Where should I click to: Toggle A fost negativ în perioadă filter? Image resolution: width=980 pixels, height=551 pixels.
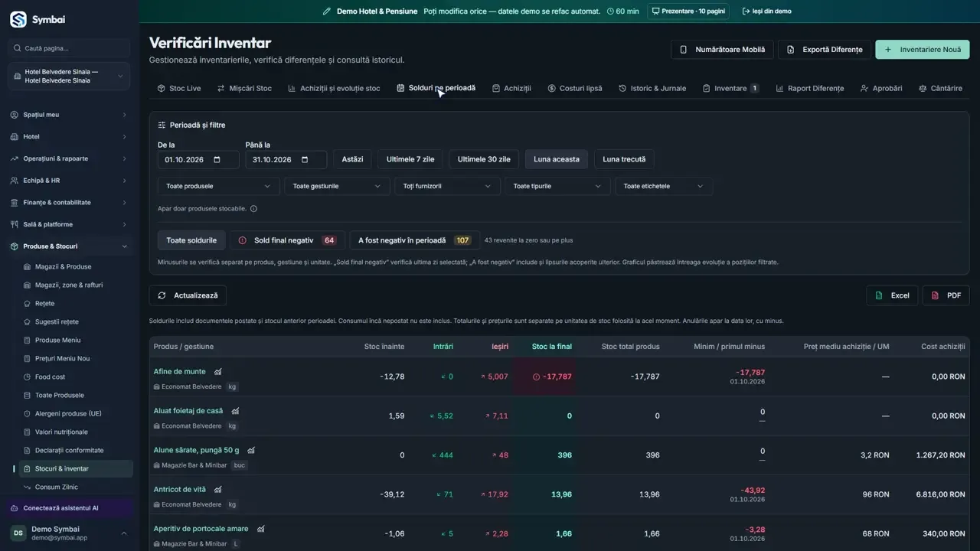[414, 240]
